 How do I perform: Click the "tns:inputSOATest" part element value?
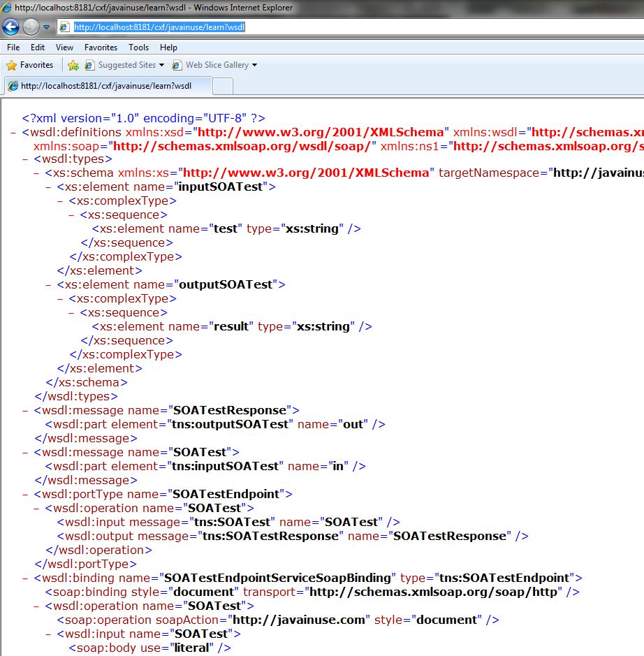point(225,466)
